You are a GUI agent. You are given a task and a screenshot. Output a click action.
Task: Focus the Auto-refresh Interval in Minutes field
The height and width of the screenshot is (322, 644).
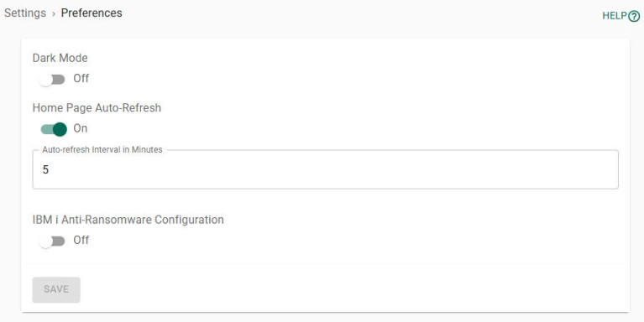point(325,169)
